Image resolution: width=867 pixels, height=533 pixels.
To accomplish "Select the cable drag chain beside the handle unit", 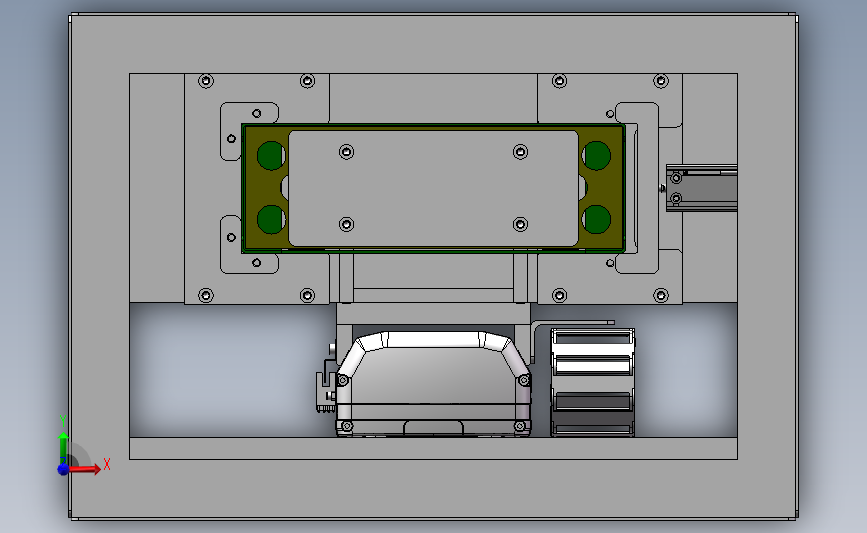I will click(593, 382).
